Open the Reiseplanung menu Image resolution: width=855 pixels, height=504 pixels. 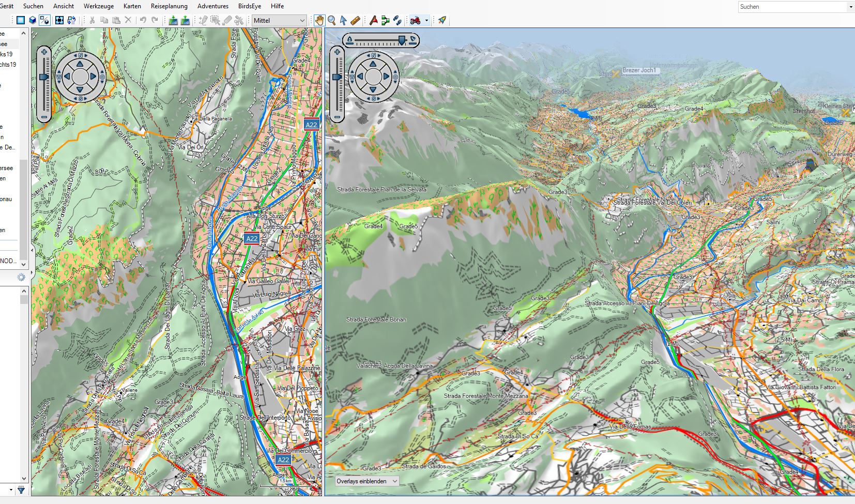[x=169, y=6]
